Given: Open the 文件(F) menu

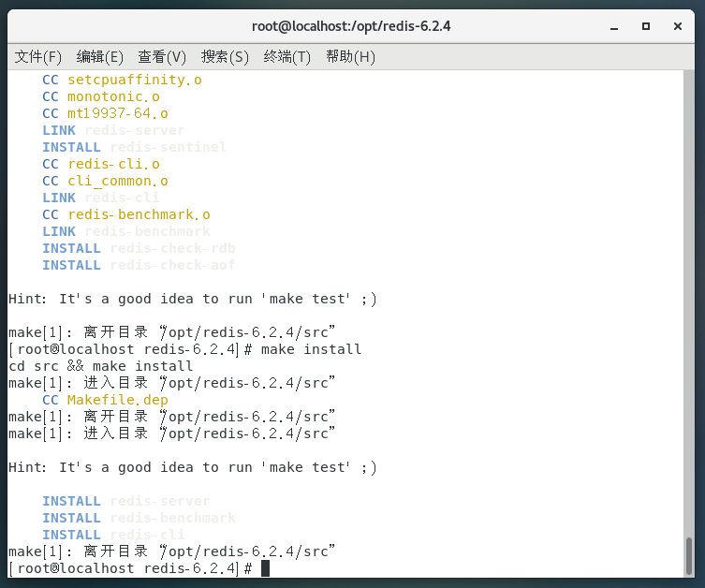Looking at the screenshot, I should [x=38, y=57].
